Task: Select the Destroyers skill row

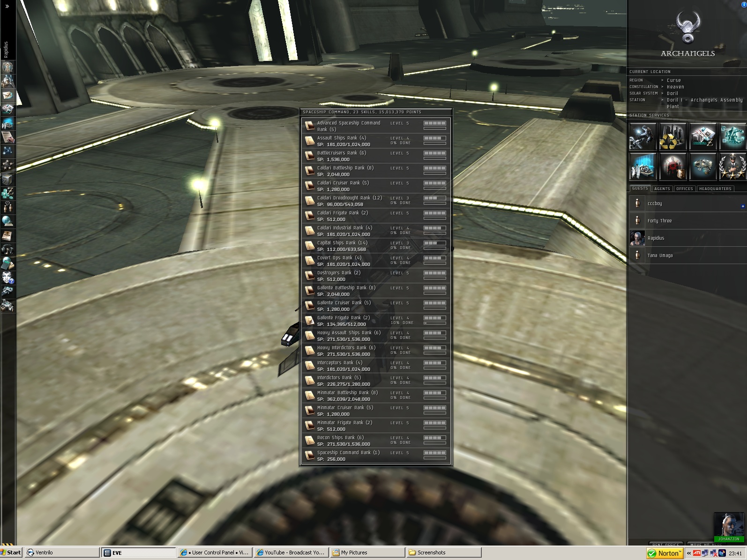Action: coord(376,276)
